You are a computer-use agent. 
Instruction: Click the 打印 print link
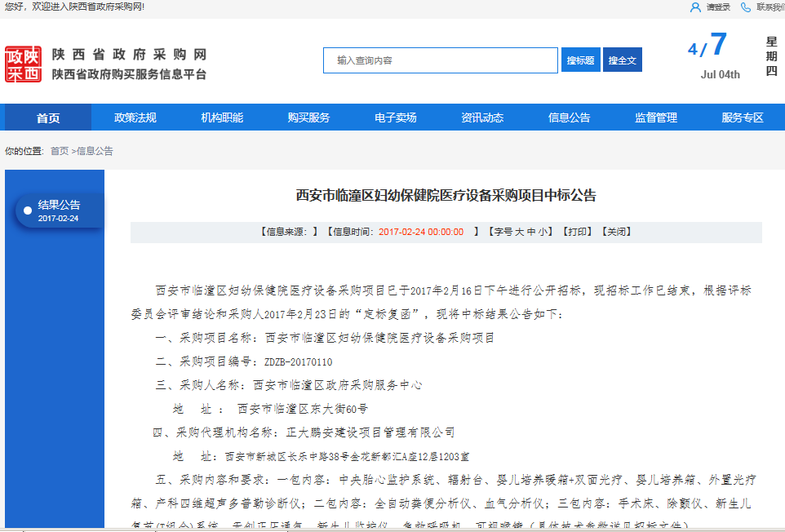point(577,232)
